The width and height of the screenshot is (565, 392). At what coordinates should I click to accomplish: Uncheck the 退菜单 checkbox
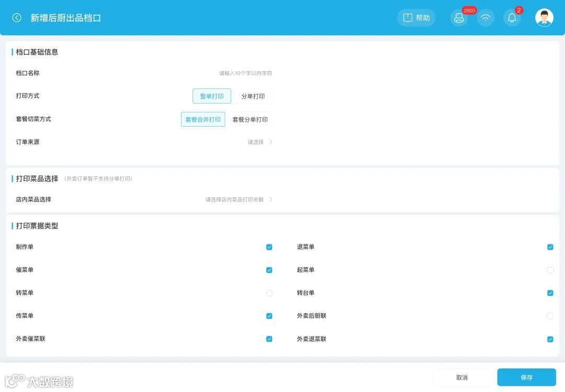click(550, 247)
